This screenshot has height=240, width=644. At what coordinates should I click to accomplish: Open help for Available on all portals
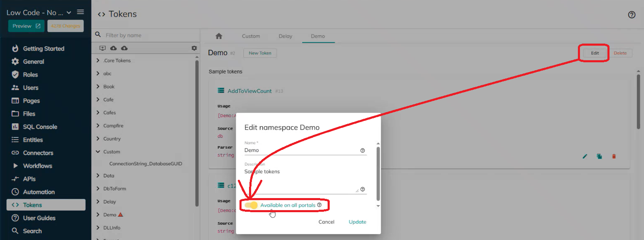coord(319,205)
